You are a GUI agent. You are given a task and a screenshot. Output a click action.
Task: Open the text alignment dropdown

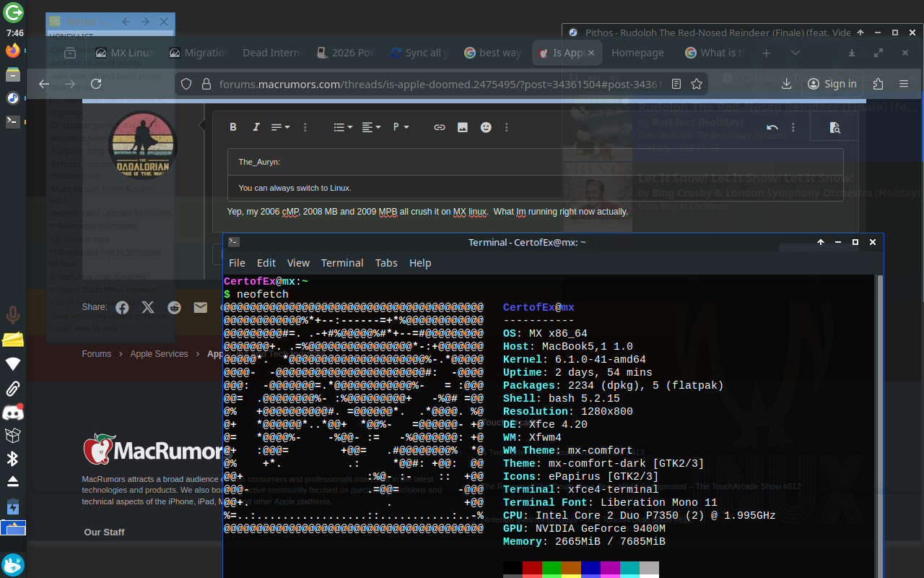pyautogui.click(x=370, y=126)
